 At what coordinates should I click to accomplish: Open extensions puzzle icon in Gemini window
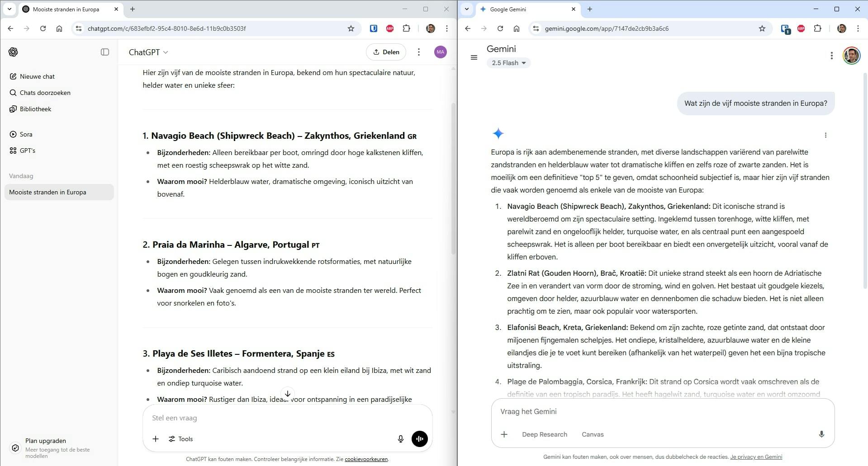coord(817,28)
